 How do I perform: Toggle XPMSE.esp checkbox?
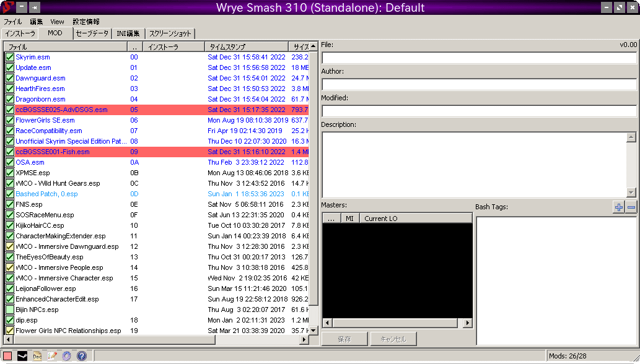click(10, 173)
